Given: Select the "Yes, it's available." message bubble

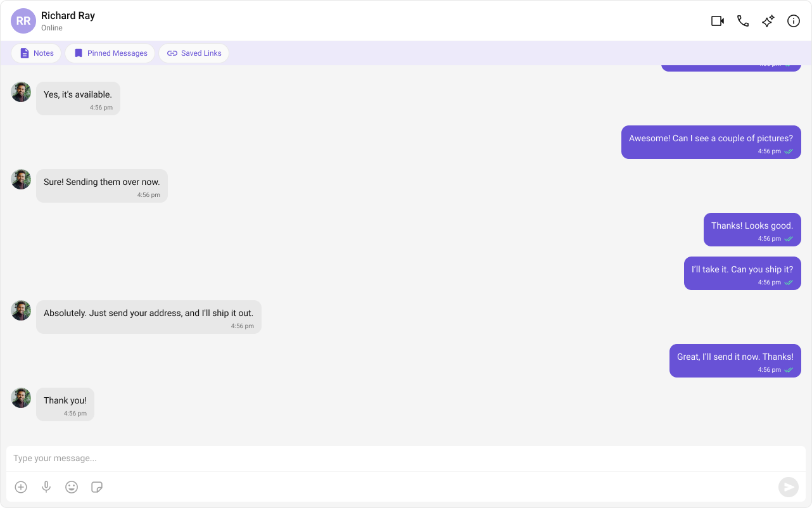Looking at the screenshot, I should (78, 98).
